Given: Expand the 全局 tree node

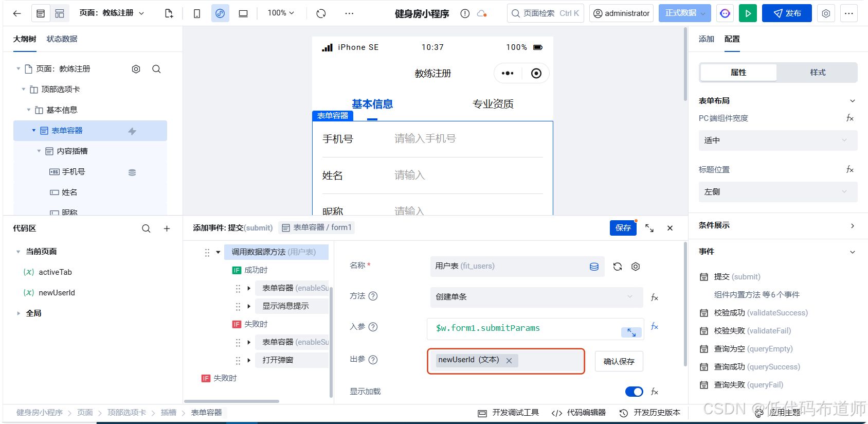Looking at the screenshot, I should pos(18,313).
